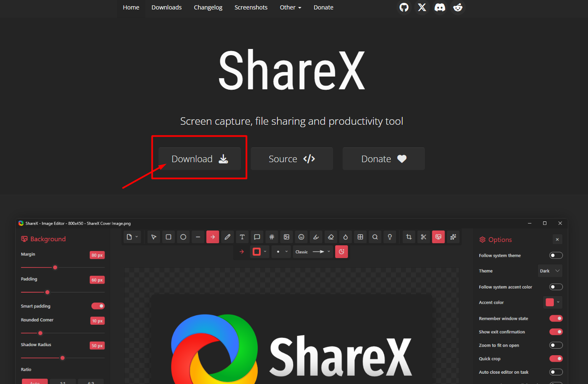The image size is (588, 384).
Task: Enable Zoom to fit on open
Action: [x=556, y=345]
